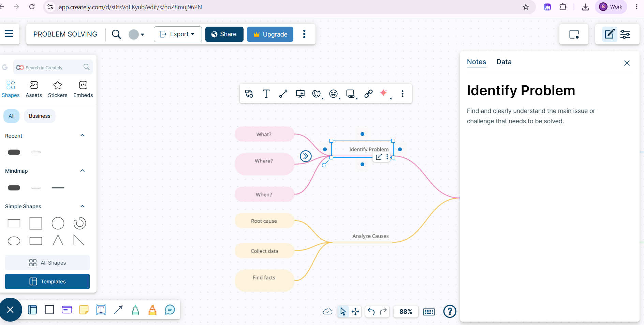Screen dimensions: 644x325
Task: Click the All Shapes button
Action: (47, 263)
